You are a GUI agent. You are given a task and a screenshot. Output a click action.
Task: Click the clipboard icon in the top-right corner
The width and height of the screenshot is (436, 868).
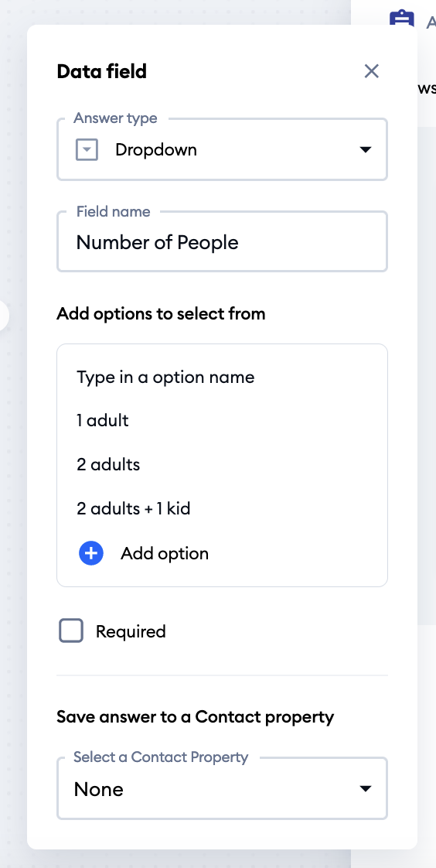pos(402,19)
